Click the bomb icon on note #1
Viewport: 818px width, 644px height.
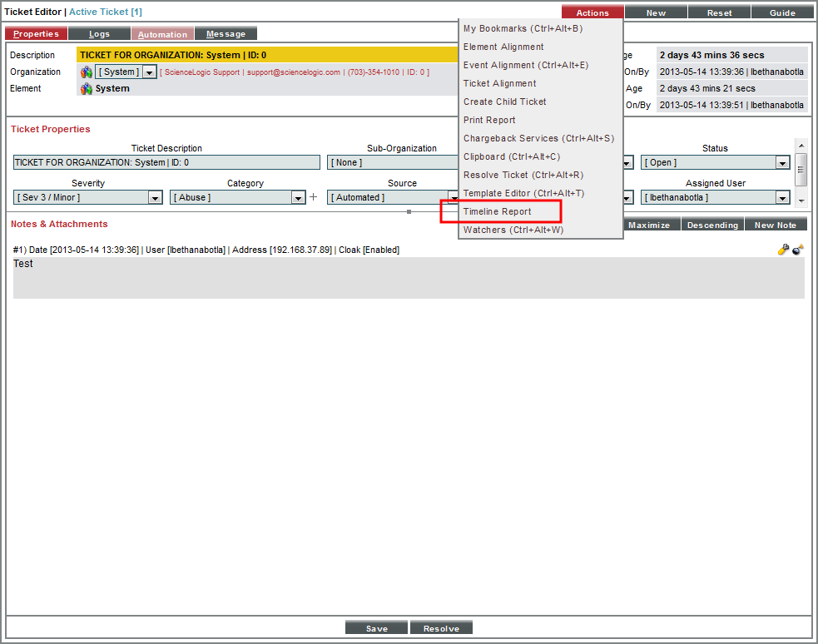(x=797, y=250)
